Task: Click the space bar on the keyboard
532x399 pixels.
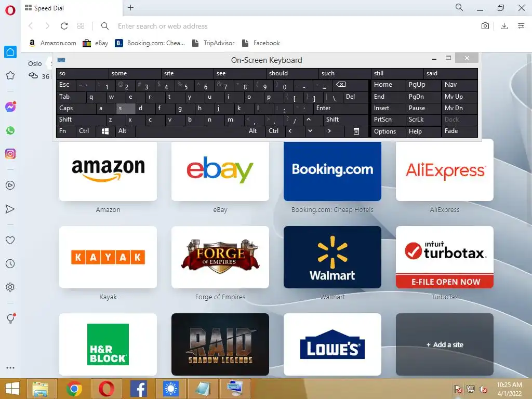Action: click(190, 131)
